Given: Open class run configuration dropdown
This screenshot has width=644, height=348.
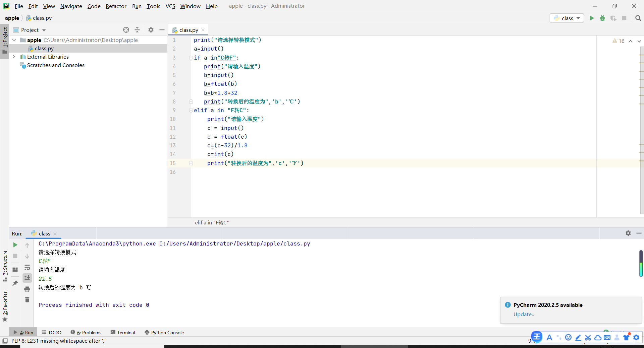Looking at the screenshot, I should click(567, 18).
